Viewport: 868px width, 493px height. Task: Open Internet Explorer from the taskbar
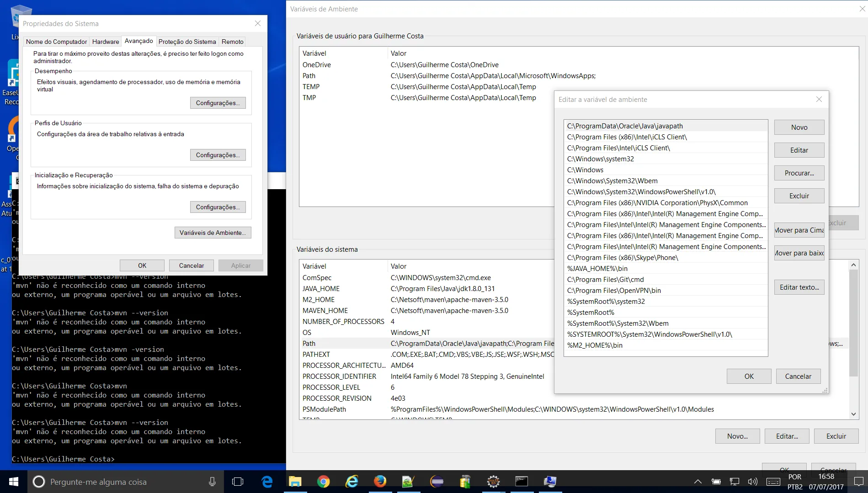(352, 482)
